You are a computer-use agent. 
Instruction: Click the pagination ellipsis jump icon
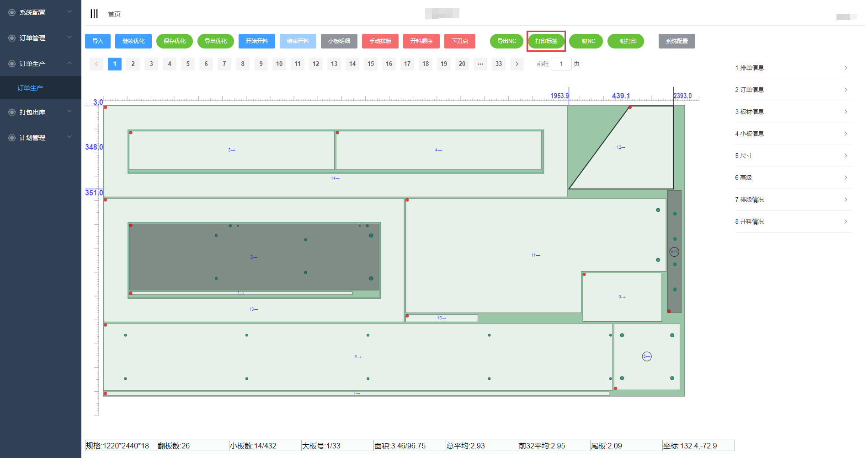click(x=480, y=64)
